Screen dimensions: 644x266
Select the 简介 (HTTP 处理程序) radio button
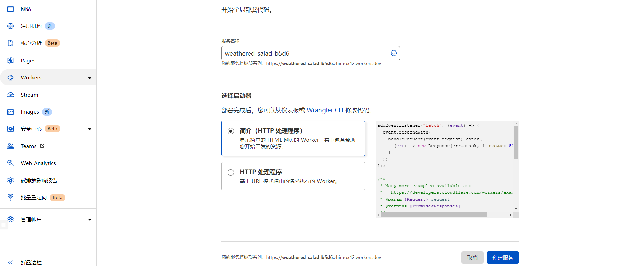coord(231,131)
